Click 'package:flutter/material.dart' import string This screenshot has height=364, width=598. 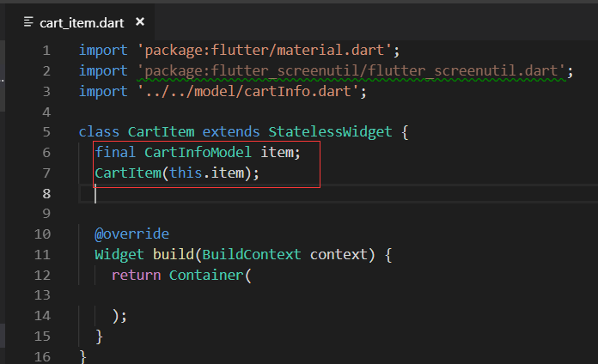point(265,51)
